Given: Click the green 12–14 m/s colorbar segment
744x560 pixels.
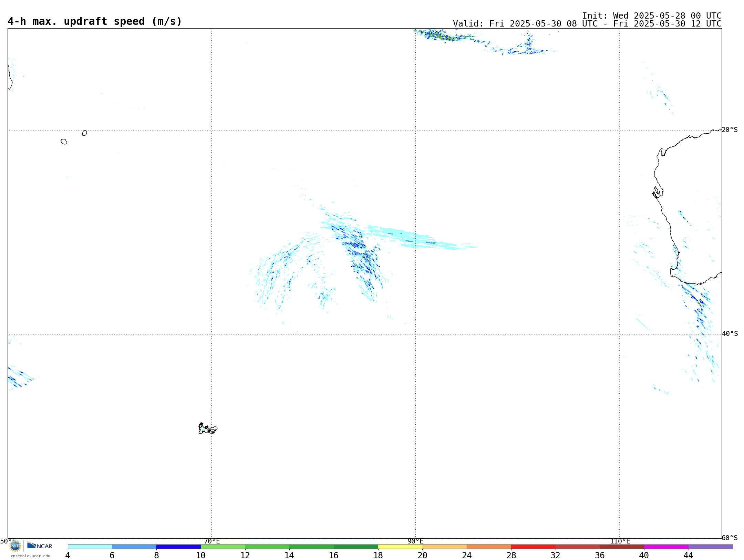Looking at the screenshot, I should (267, 547).
